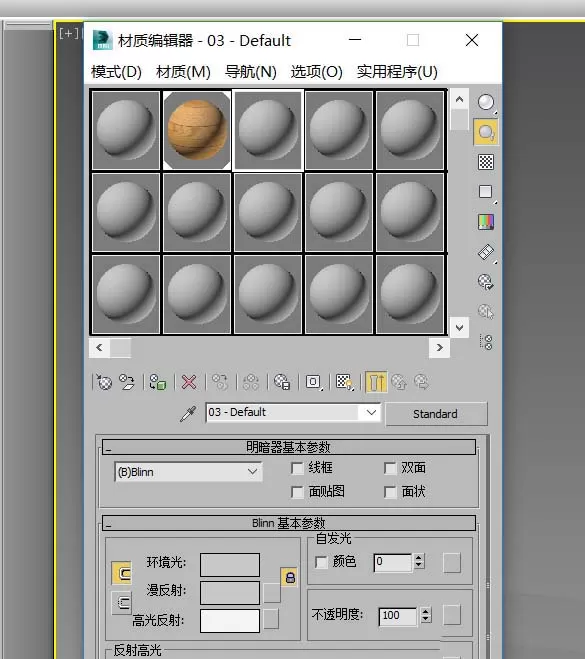Click the sample slots scroll-left arrow
585x659 pixels.
99,348
